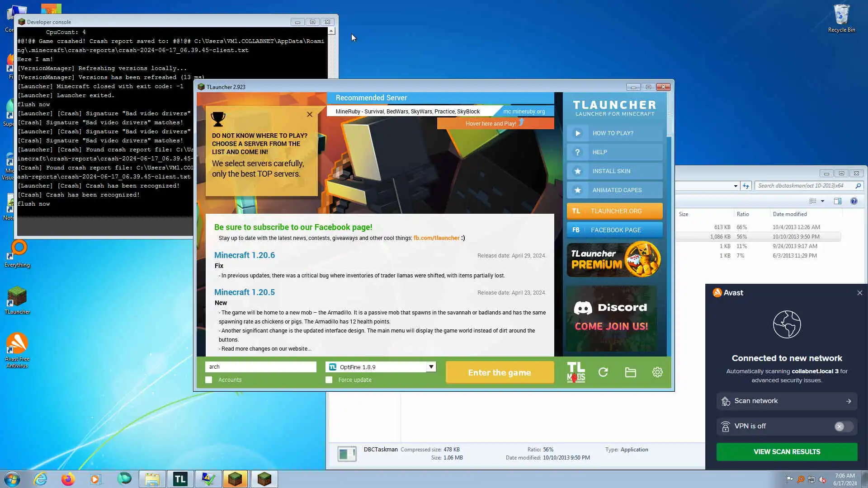Open explorer address bar history dropdown
The width and height of the screenshot is (868, 488).
736,186
